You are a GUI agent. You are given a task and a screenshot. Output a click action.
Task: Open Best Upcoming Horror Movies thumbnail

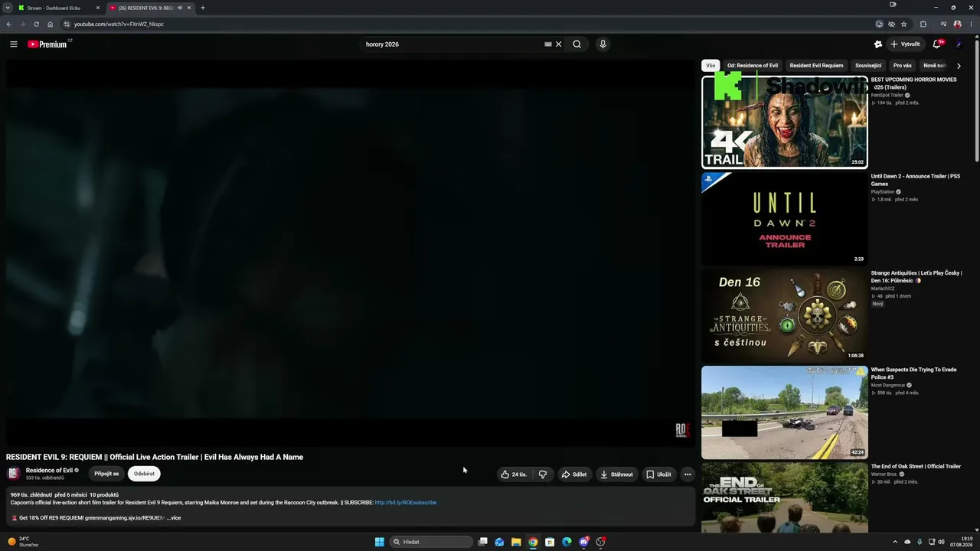(x=785, y=122)
